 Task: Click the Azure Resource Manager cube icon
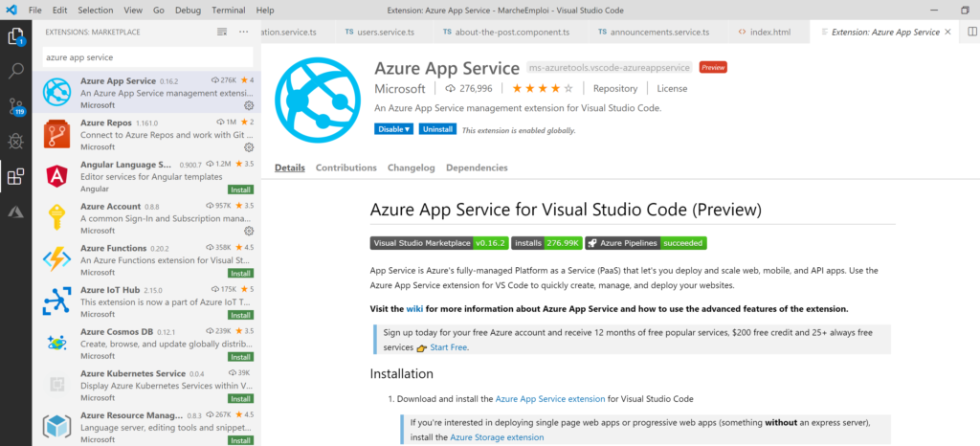point(56,427)
